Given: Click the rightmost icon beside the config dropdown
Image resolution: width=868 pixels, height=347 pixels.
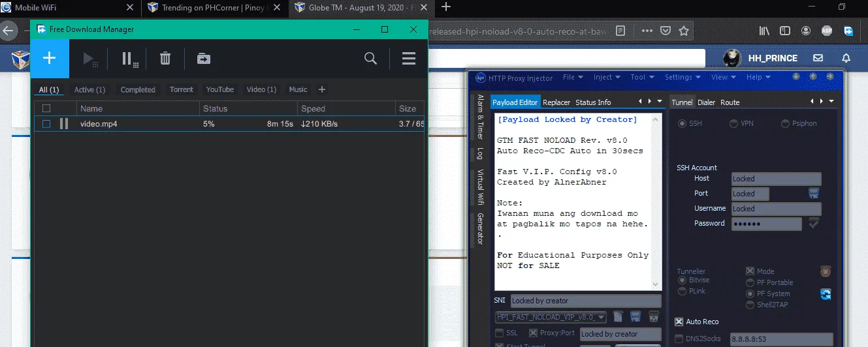Looking at the screenshot, I should pyautogui.click(x=653, y=317).
